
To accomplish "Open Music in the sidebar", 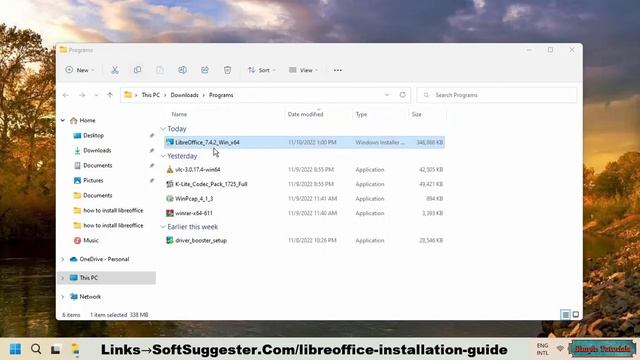I will [x=91, y=240].
